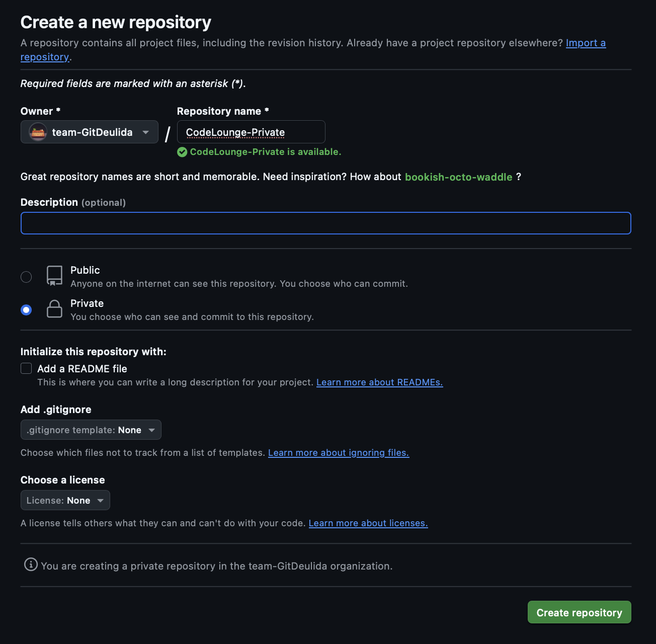Focus the Description input field
This screenshot has width=656, height=644.
pyautogui.click(x=325, y=223)
